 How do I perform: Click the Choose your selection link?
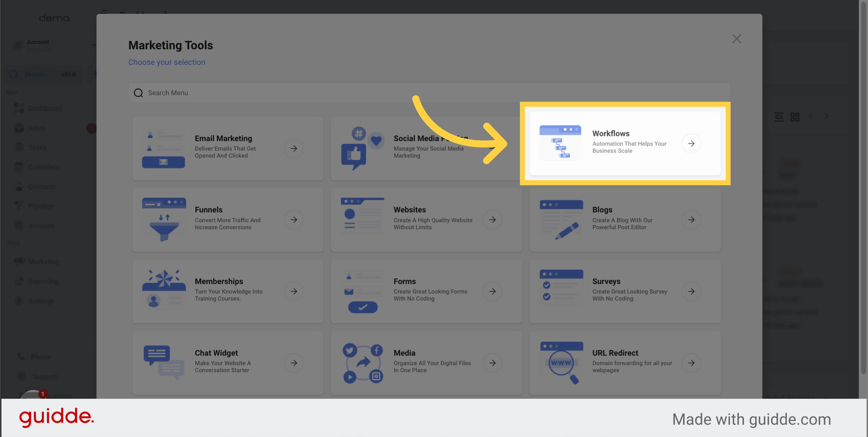(167, 62)
